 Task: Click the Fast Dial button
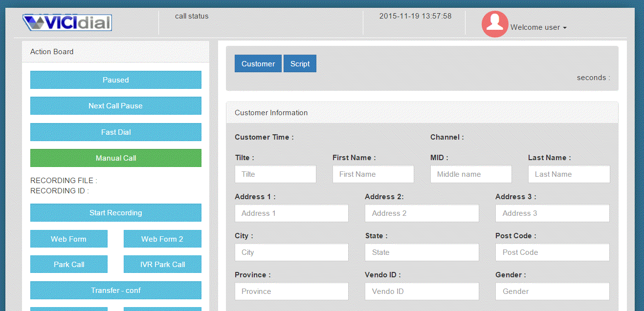[116, 132]
